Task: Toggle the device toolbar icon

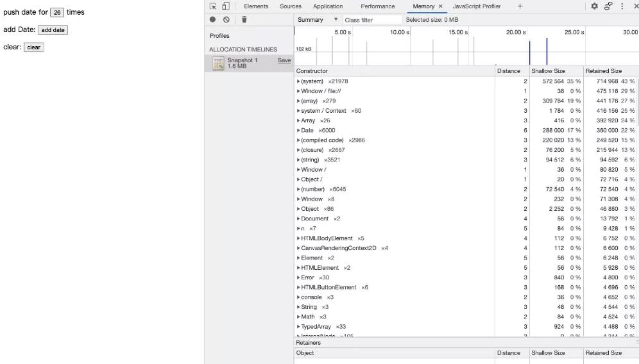Action: pos(225,6)
